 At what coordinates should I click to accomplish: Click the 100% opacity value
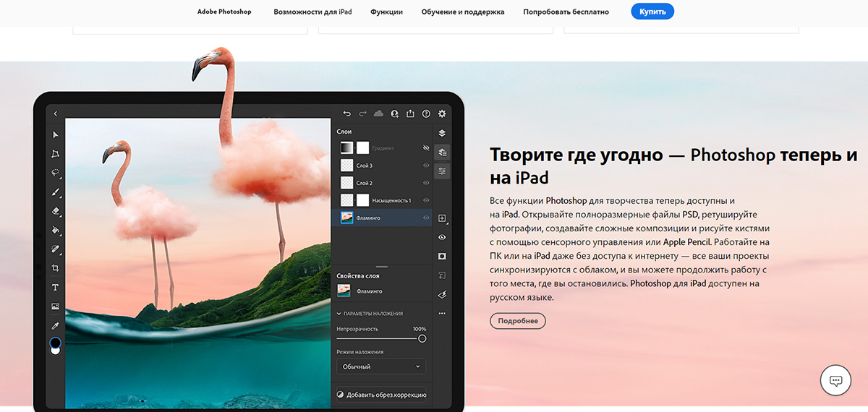click(420, 329)
